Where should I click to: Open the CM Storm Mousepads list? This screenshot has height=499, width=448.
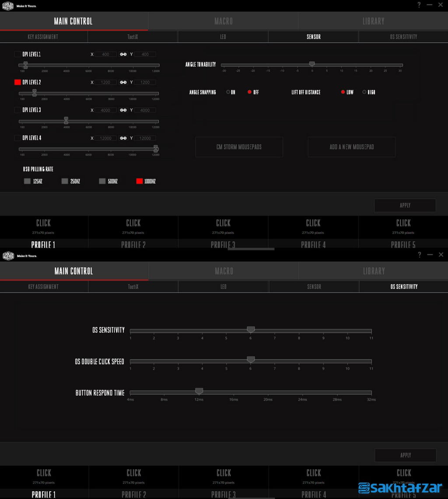pos(239,147)
